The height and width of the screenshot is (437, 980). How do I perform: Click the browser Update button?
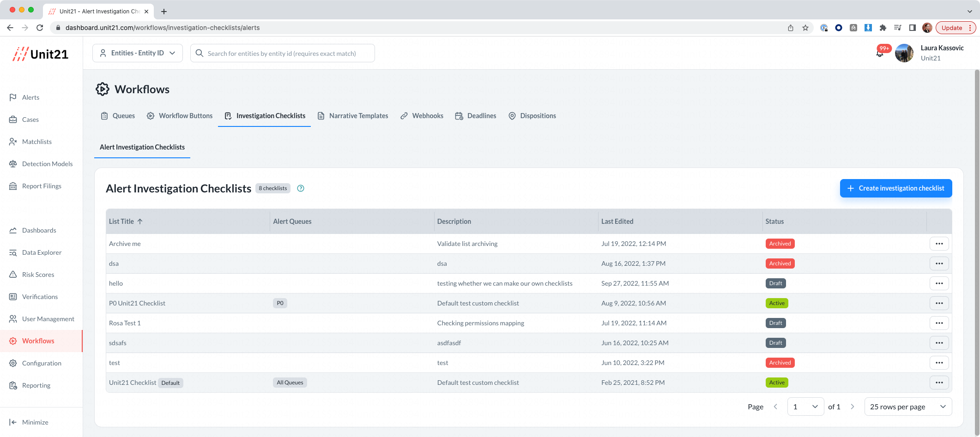956,28
